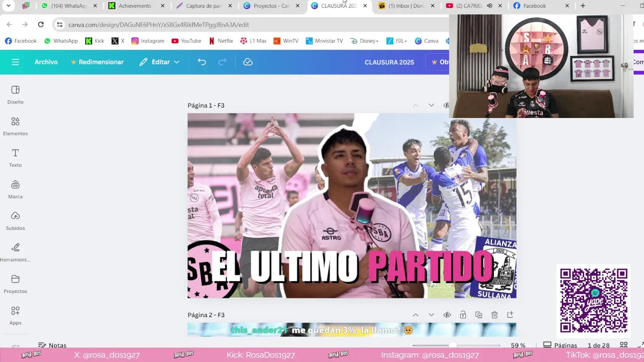
Task: Open the Apps panel
Action: pos(15,316)
